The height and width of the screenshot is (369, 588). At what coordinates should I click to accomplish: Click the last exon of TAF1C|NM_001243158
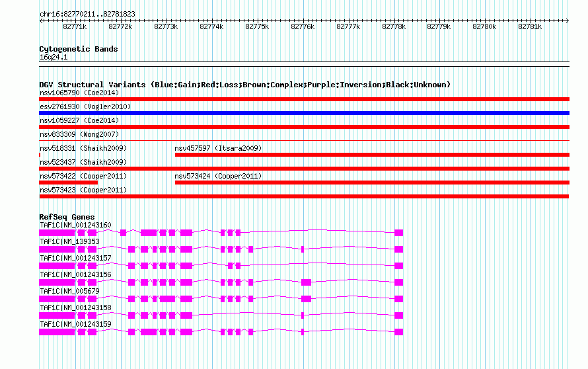tap(398, 315)
